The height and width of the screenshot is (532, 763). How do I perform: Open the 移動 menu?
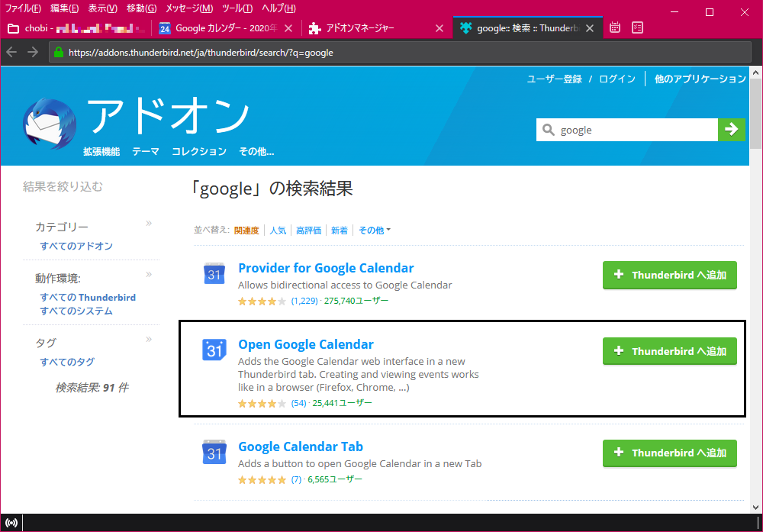(142, 8)
